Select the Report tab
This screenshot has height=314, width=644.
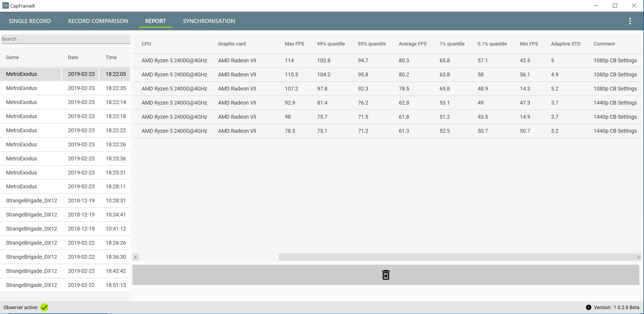(x=155, y=21)
